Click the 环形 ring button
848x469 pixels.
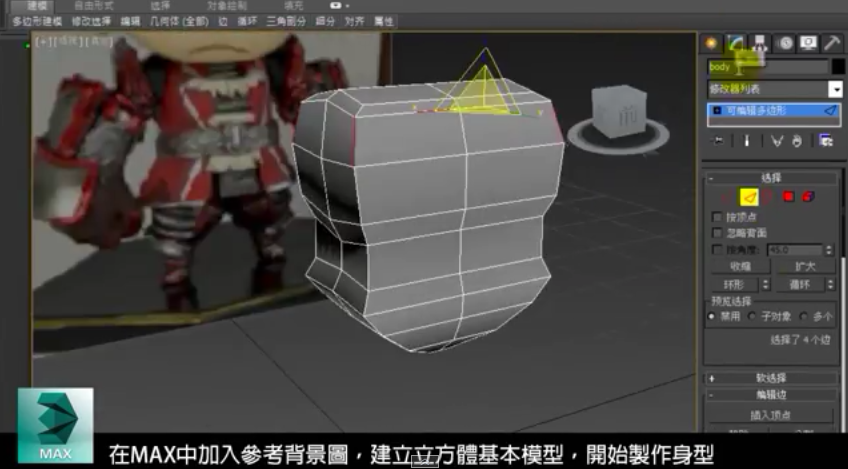click(x=734, y=284)
